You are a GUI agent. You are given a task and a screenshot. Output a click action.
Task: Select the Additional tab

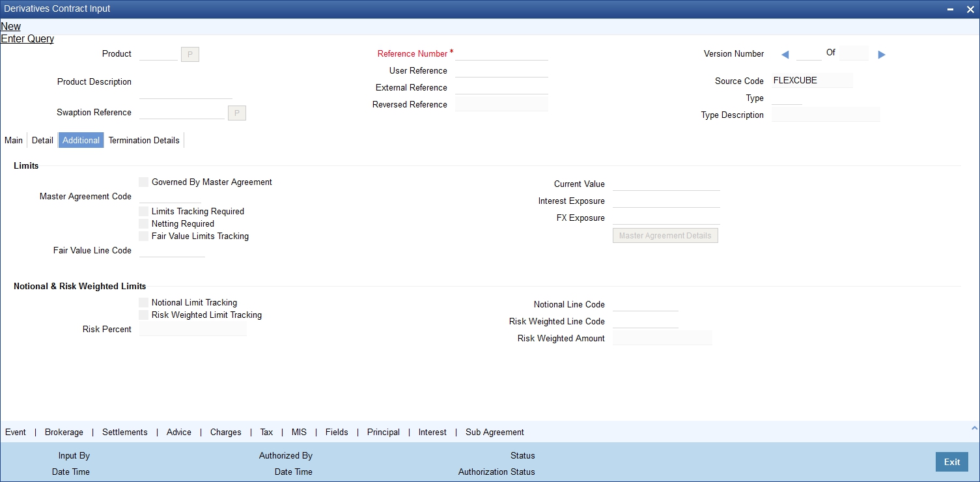81,141
